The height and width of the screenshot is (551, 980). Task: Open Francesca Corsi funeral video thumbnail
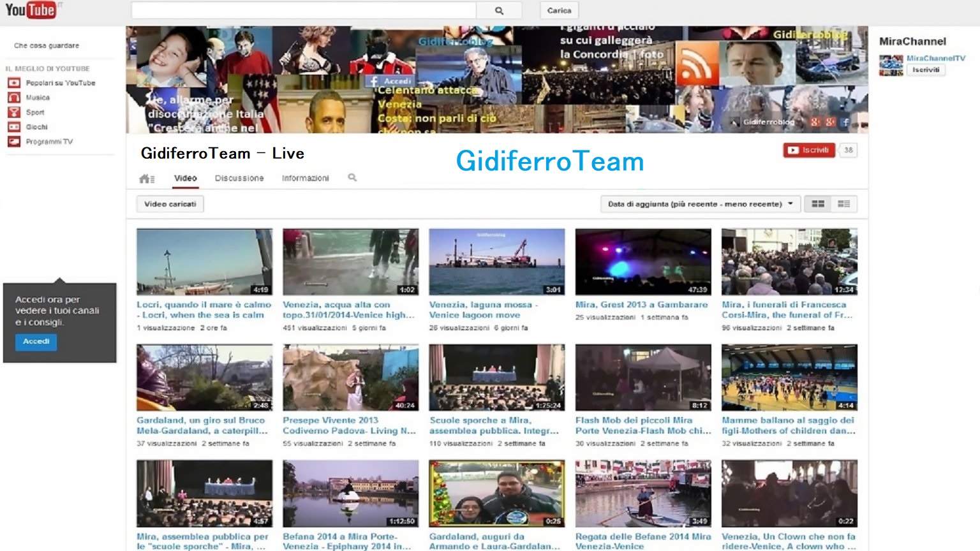(x=789, y=261)
